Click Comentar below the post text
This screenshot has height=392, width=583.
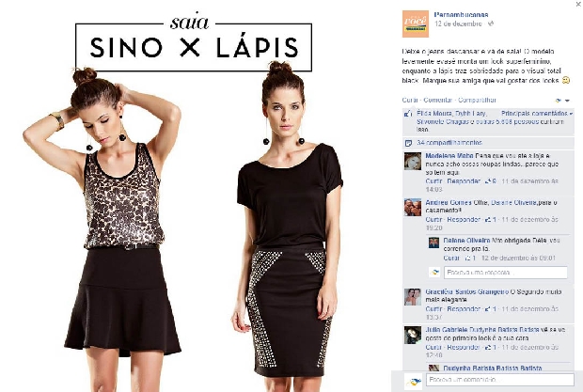[437, 100]
